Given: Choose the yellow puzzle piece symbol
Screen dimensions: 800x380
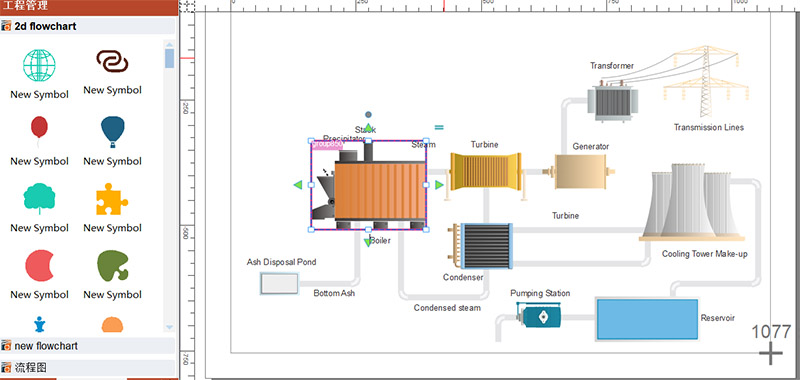Looking at the screenshot, I should [112, 199].
